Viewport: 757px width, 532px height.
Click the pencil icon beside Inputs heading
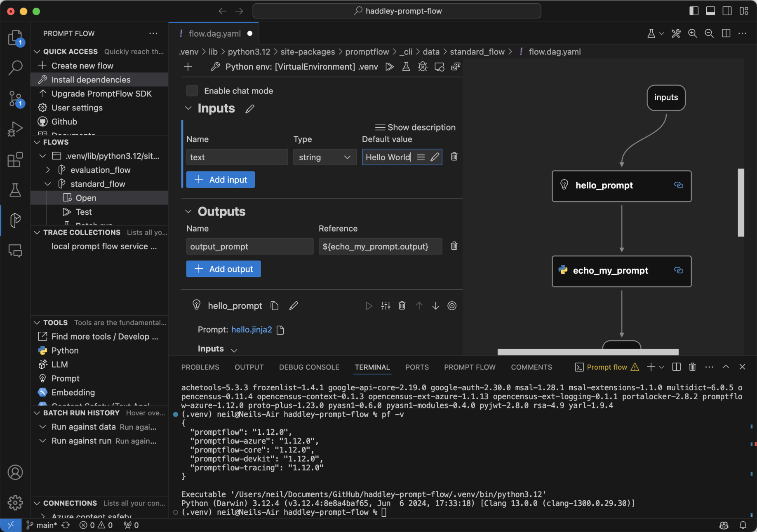pyautogui.click(x=250, y=109)
